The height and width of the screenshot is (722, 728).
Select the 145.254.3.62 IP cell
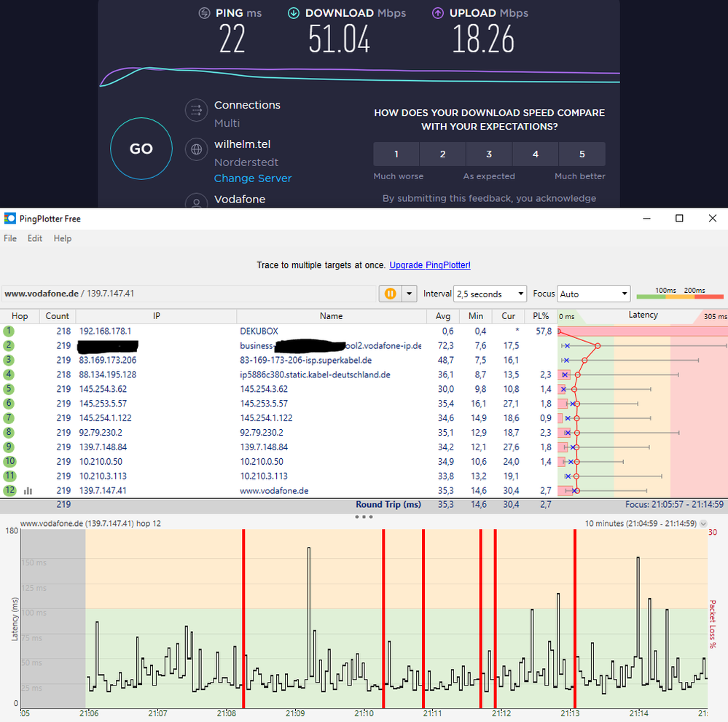click(103, 389)
